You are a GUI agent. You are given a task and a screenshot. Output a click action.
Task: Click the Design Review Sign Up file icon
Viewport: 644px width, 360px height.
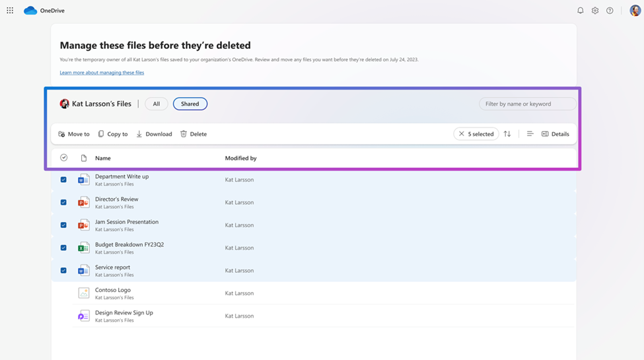coord(84,316)
